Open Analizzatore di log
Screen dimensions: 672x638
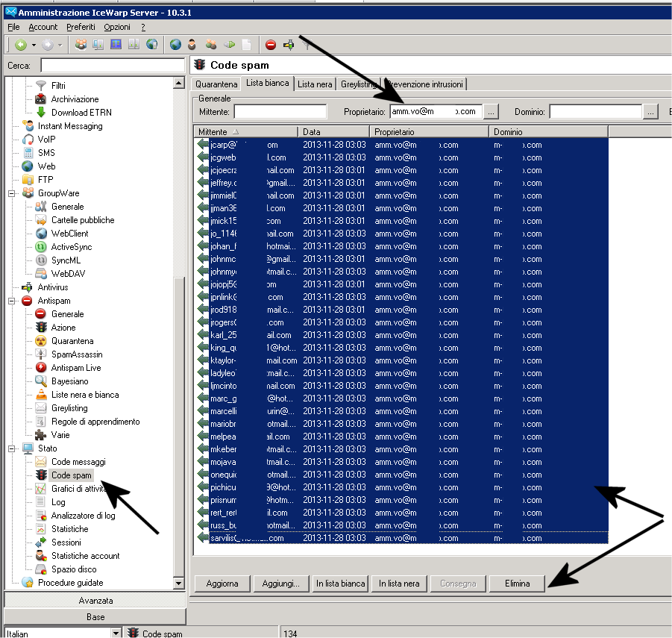point(83,516)
